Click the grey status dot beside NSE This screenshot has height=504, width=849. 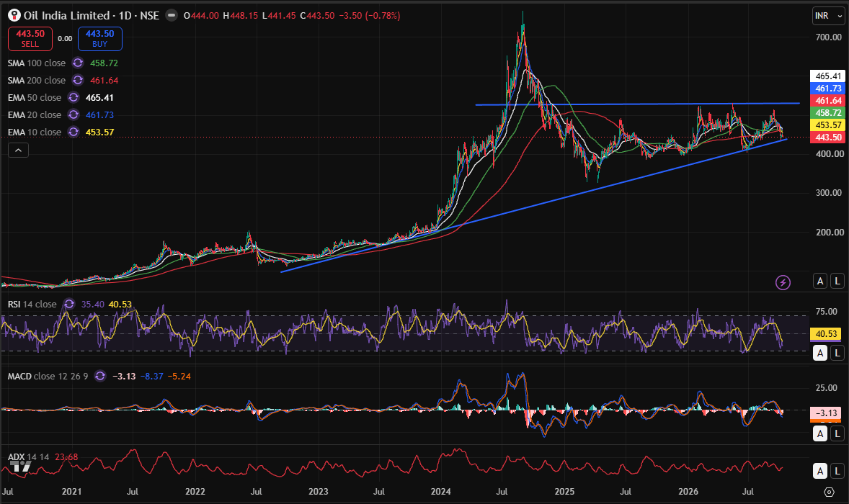pos(171,15)
